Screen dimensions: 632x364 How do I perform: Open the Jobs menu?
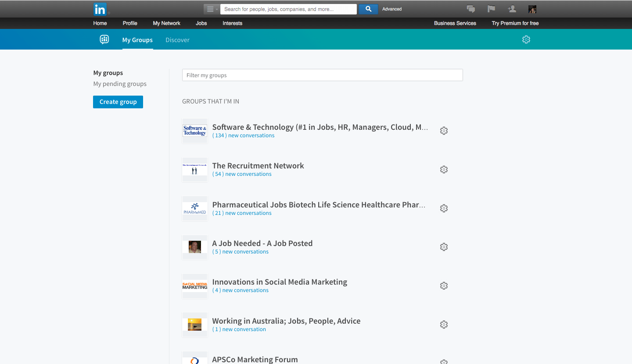[x=201, y=23]
